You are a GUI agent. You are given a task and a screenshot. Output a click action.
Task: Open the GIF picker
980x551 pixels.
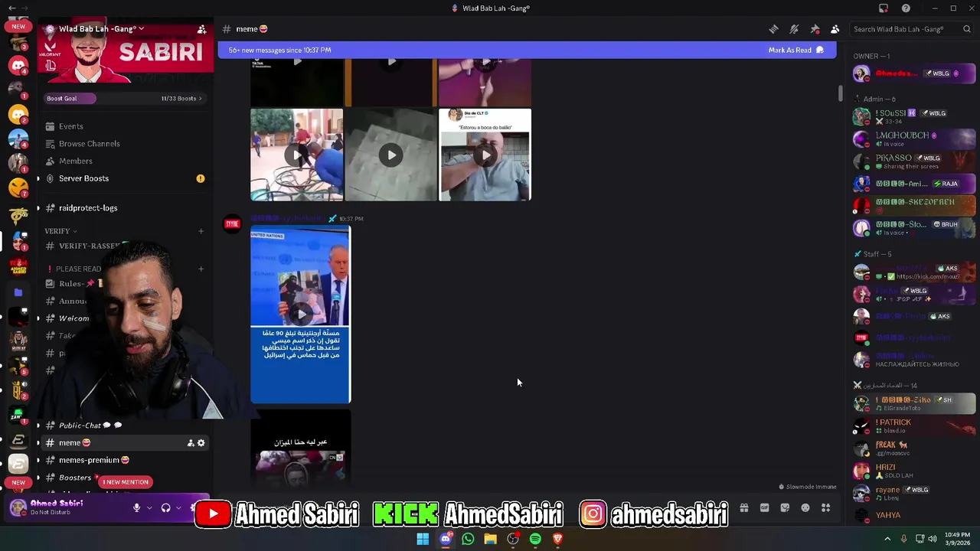pyautogui.click(x=764, y=508)
